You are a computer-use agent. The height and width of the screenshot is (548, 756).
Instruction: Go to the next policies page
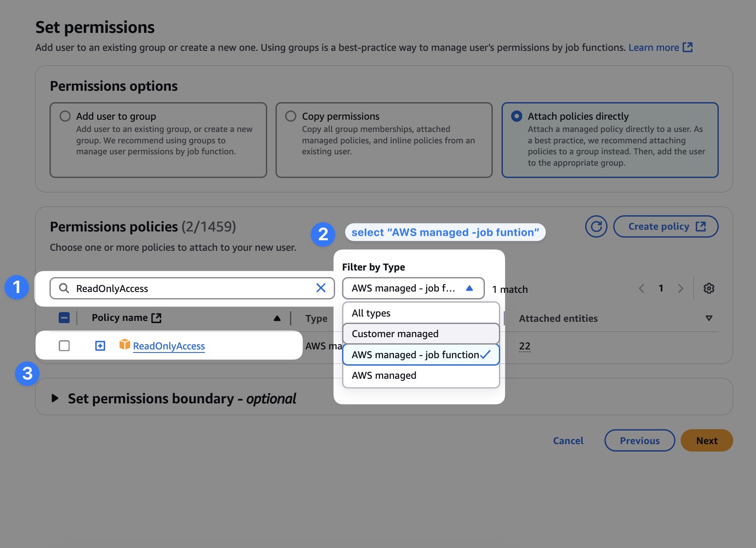tap(680, 288)
